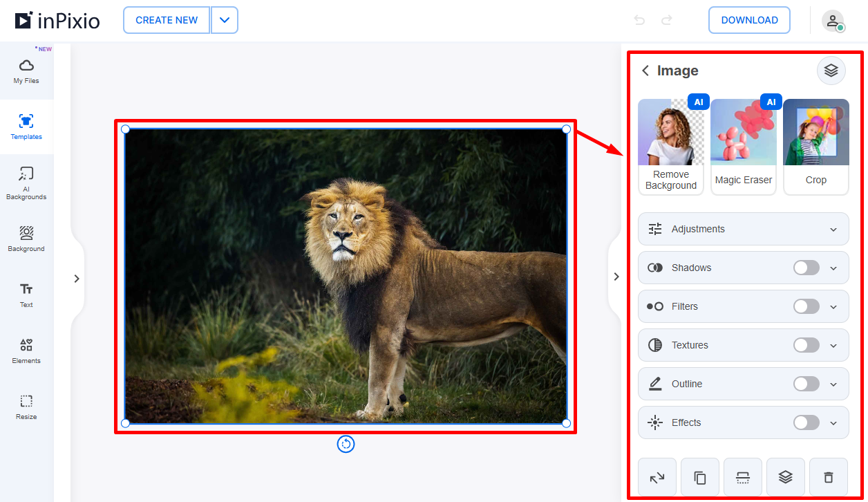The height and width of the screenshot is (502, 868).
Task: Select the Magic Eraser AI tool
Action: (744, 147)
